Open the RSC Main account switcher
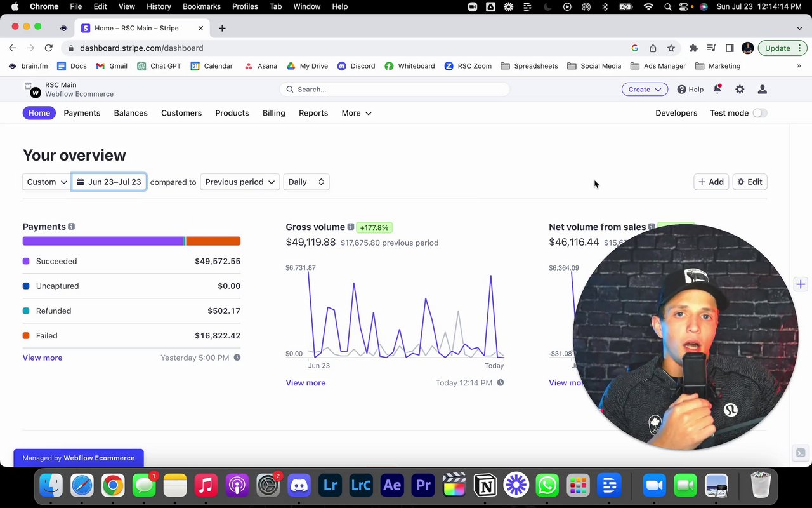Viewport: 812px width, 508px height. tap(69, 90)
